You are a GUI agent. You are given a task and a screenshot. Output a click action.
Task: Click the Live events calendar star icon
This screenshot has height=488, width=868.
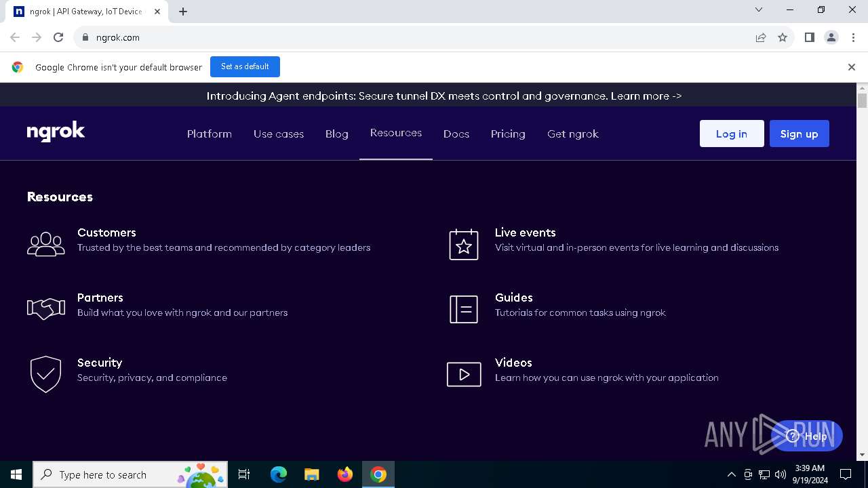pyautogui.click(x=464, y=244)
